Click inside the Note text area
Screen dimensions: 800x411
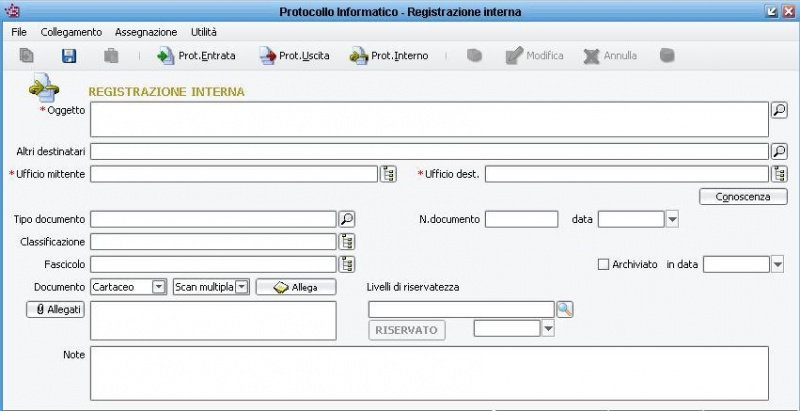428,372
